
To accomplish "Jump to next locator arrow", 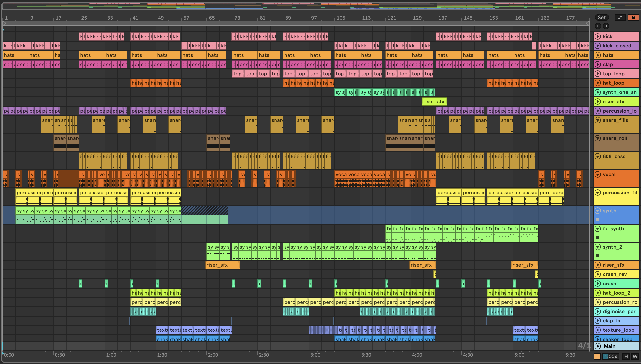I will coord(606,26).
